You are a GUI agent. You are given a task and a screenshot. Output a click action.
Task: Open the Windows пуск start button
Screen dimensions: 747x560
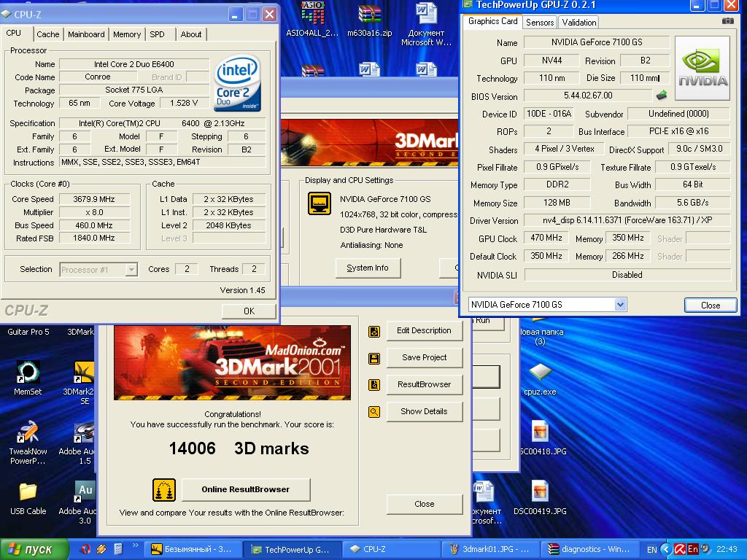click(x=34, y=549)
